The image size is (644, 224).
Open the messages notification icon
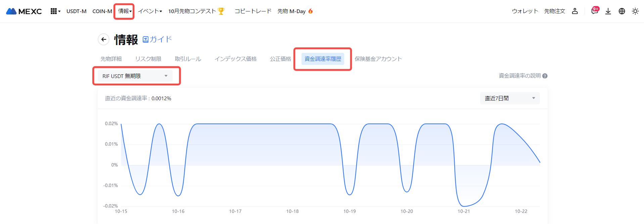click(x=595, y=11)
